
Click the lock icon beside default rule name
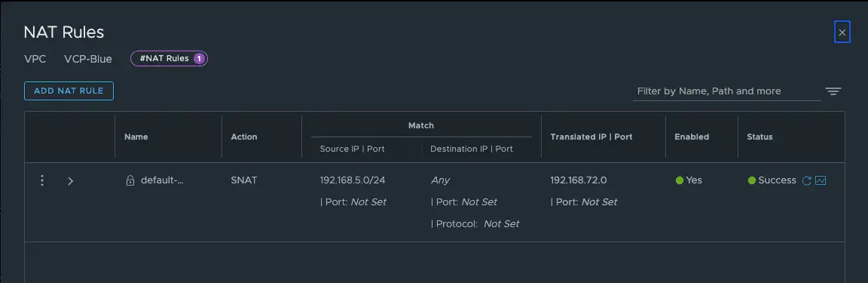130,180
